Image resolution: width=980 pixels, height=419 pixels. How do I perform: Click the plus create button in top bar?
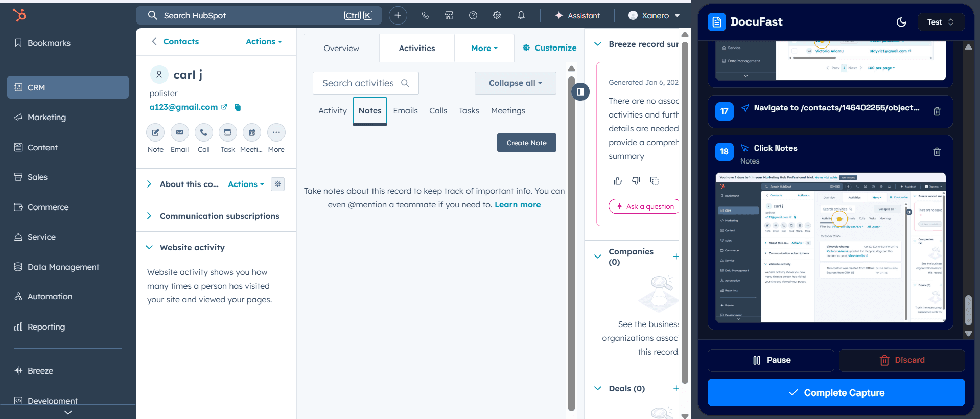(x=398, y=15)
